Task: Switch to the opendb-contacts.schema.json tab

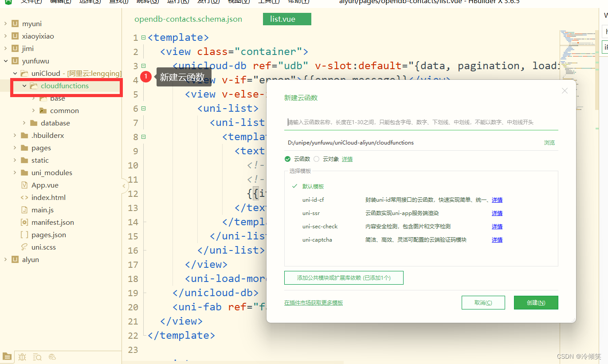Action: pos(188,19)
